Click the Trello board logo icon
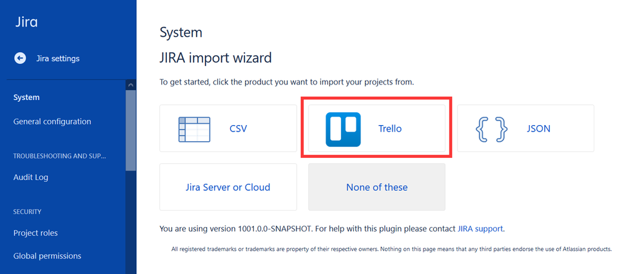This screenshot has width=644, height=274. pos(343,130)
